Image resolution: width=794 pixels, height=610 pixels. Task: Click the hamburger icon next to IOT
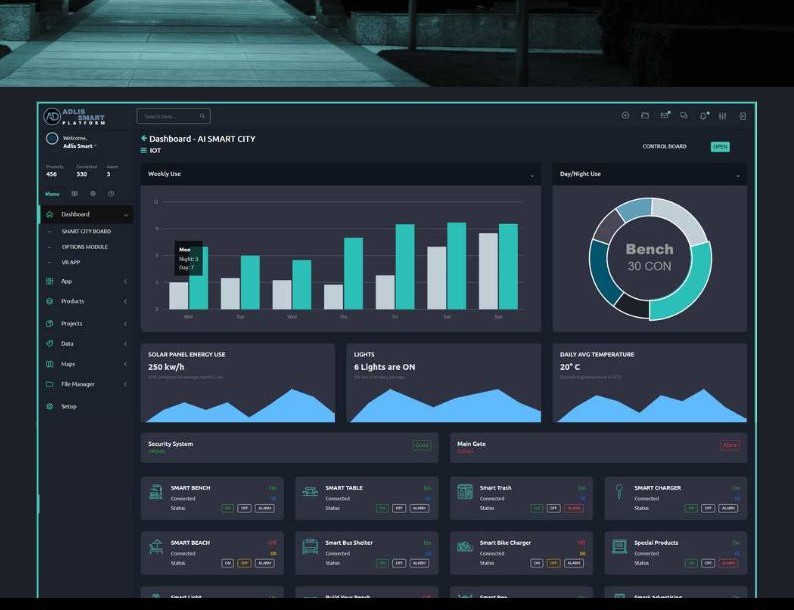(x=144, y=150)
